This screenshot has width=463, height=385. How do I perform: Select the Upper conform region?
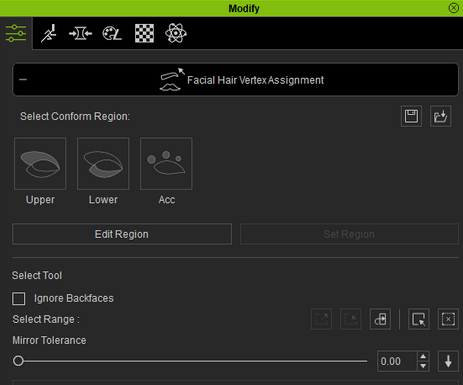pyautogui.click(x=40, y=164)
